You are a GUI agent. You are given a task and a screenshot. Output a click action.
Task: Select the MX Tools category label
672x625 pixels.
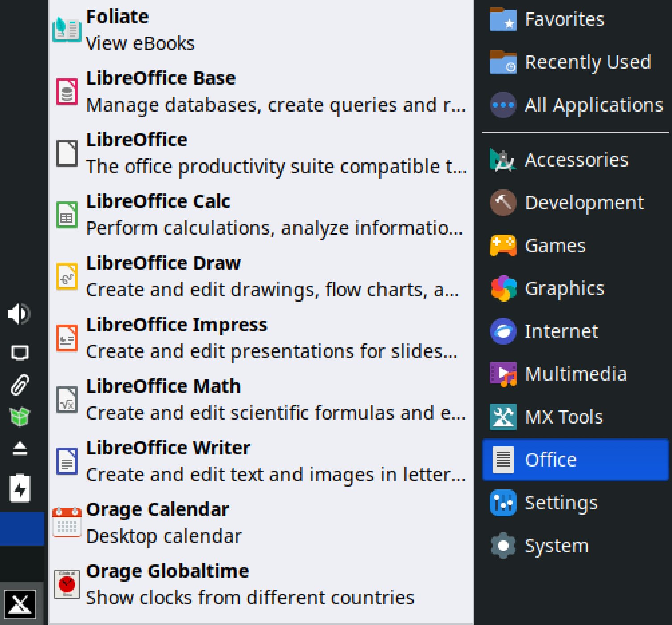click(x=564, y=417)
